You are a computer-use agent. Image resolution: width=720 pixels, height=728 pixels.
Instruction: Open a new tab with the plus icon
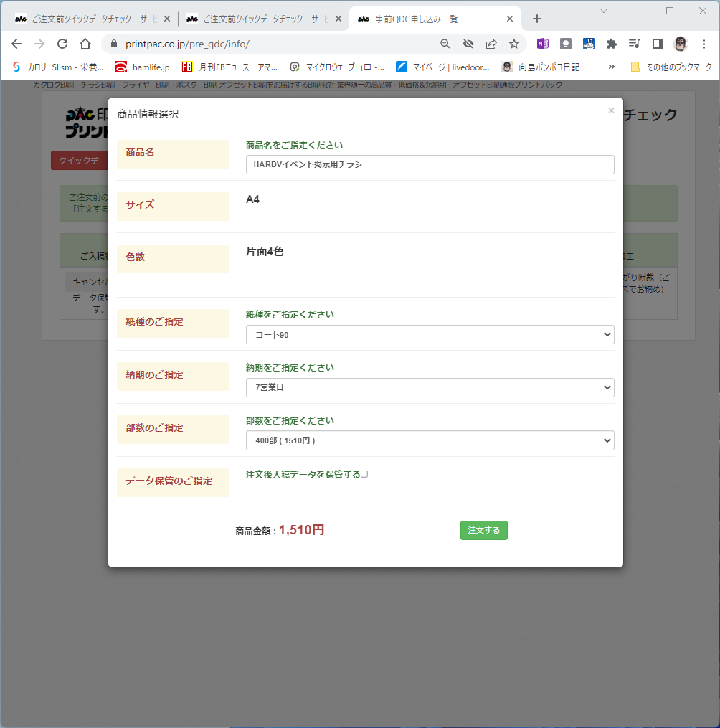tap(537, 19)
